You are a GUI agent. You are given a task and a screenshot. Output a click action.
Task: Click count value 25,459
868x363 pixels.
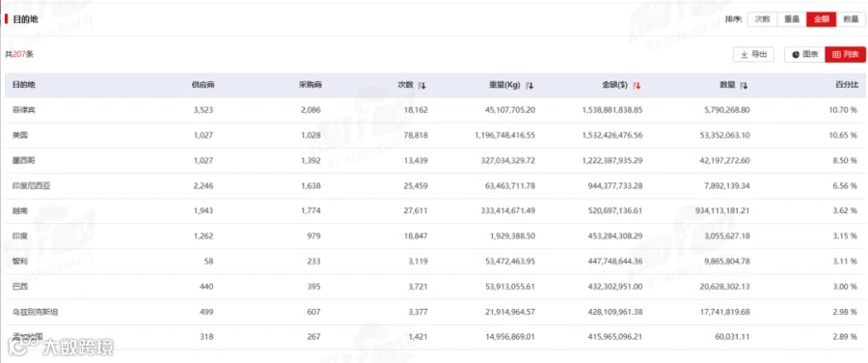(417, 185)
